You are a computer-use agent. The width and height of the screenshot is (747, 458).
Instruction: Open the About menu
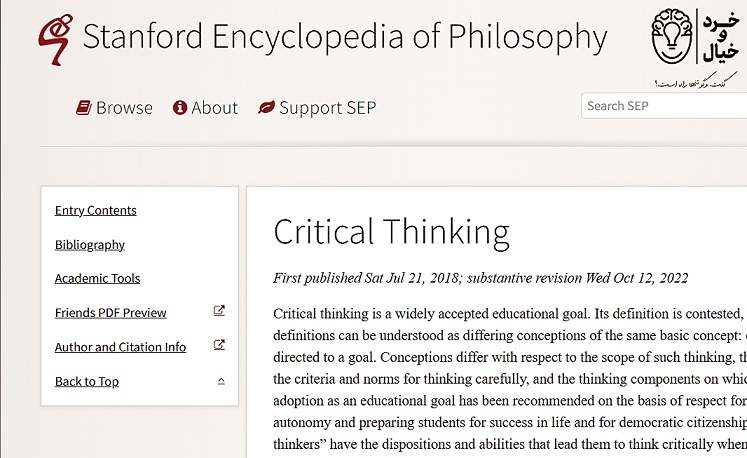pos(214,108)
